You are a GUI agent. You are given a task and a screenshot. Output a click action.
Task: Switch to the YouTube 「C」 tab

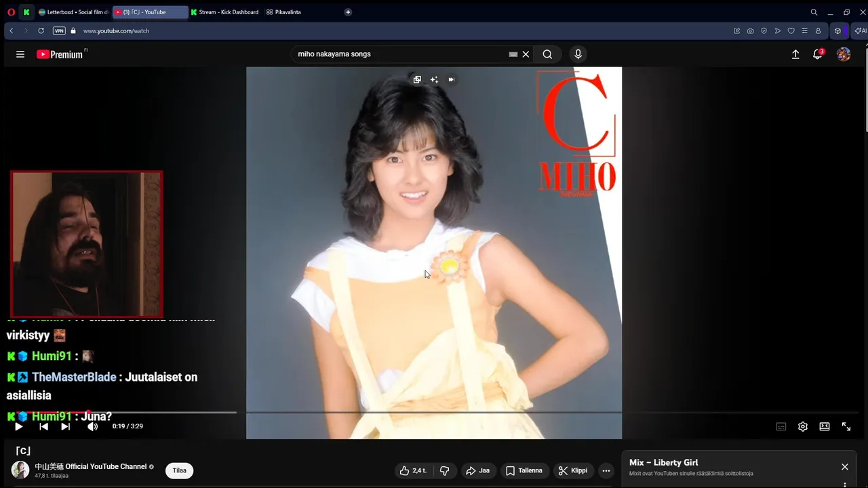[x=150, y=12]
